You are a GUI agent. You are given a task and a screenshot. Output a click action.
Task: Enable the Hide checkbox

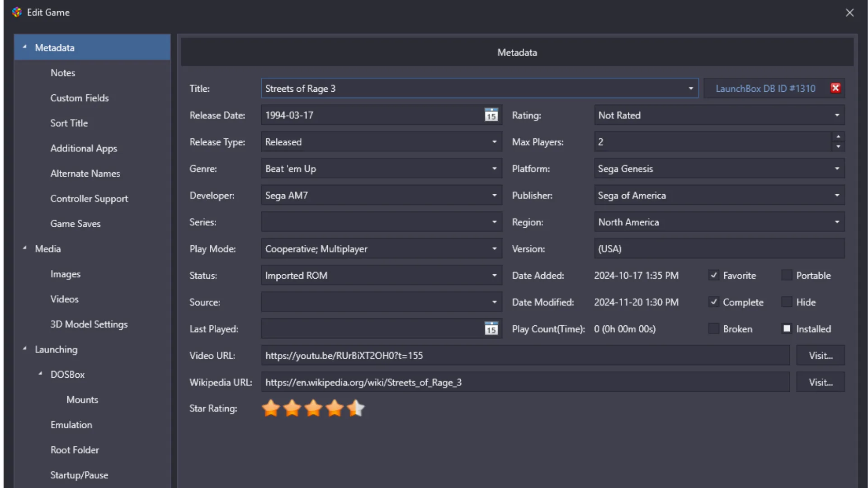click(x=787, y=302)
